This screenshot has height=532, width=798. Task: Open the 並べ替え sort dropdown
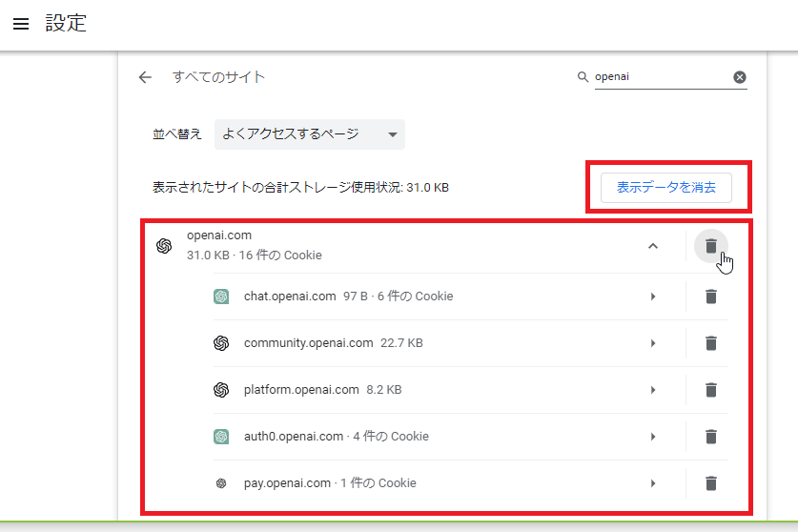point(309,134)
